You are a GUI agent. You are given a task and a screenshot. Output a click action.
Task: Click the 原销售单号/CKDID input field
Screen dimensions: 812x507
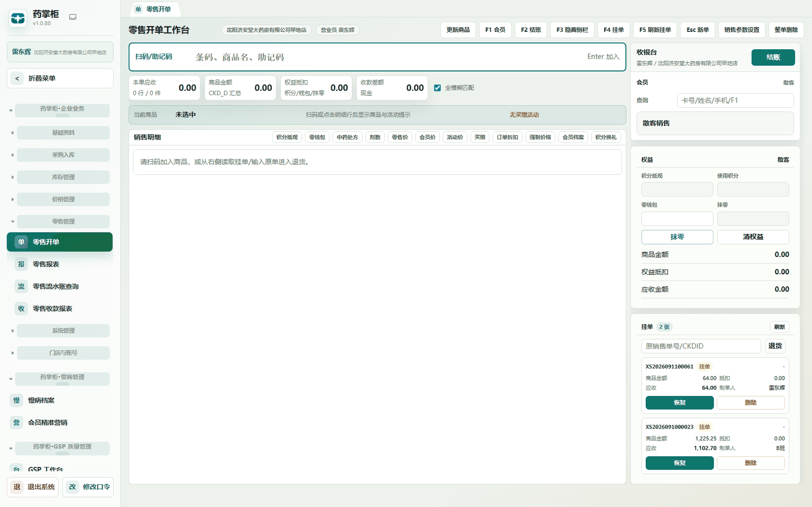pos(701,346)
